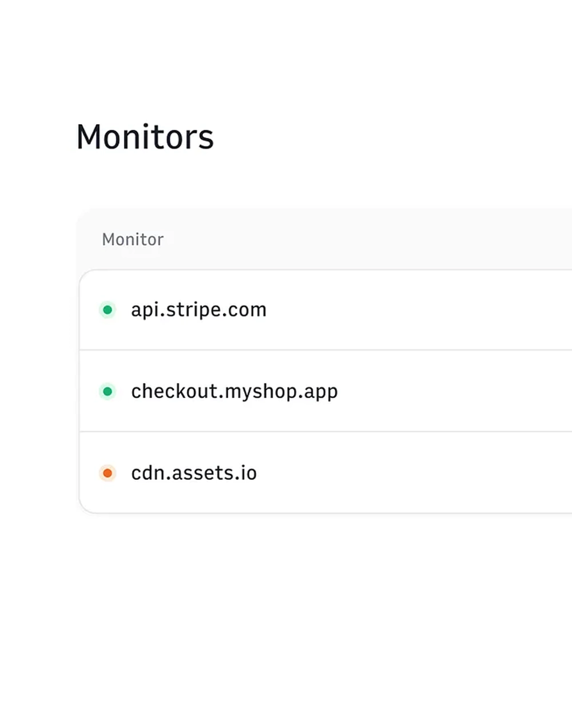This screenshot has width=572, height=728.
Task: Sort by the Monitor column header
Action: [x=133, y=240]
